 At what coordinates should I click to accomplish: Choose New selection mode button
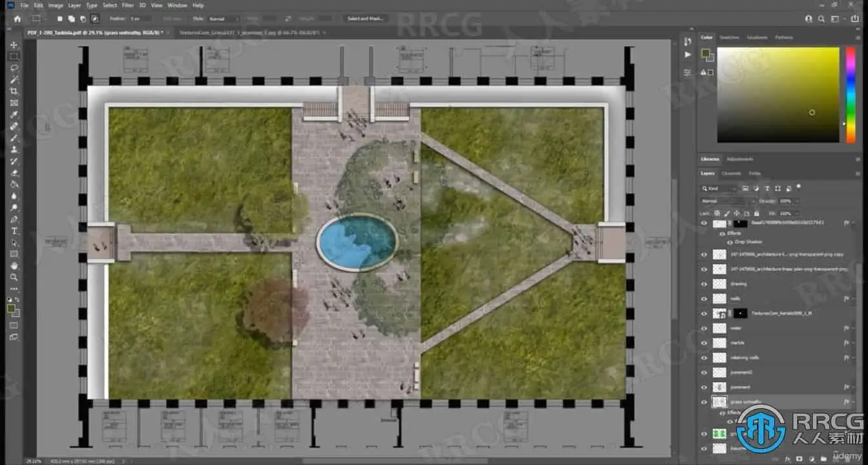click(60, 19)
